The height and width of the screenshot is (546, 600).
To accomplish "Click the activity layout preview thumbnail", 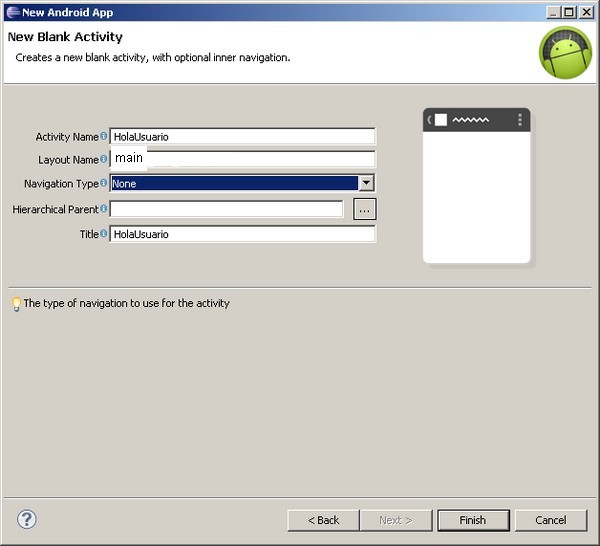I will [x=476, y=186].
